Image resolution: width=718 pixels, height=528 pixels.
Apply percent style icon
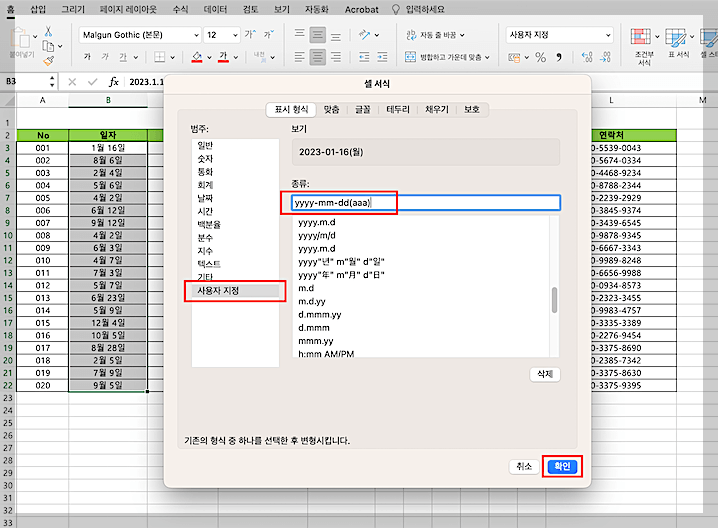tap(540, 57)
